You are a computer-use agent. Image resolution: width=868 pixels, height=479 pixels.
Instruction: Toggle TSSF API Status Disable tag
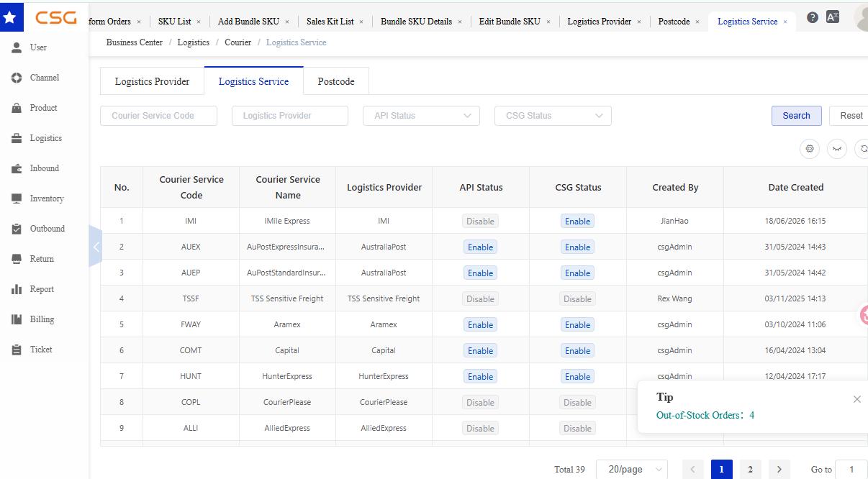tap(480, 299)
